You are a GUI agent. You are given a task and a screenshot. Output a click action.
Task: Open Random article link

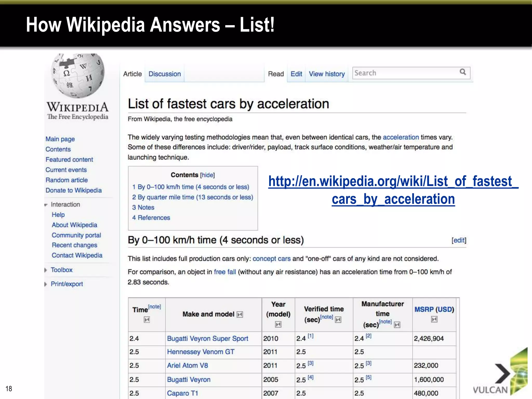pyautogui.click(x=67, y=180)
